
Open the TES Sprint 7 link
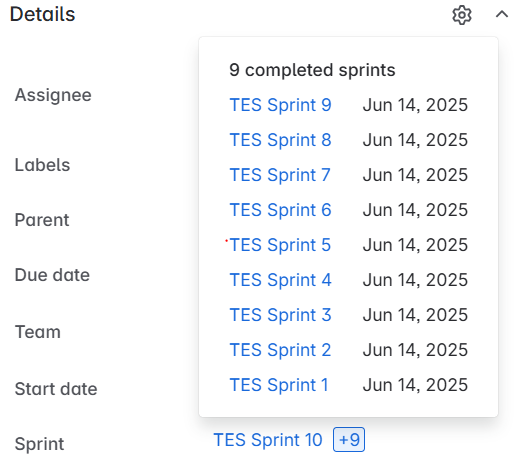pyautogui.click(x=280, y=175)
